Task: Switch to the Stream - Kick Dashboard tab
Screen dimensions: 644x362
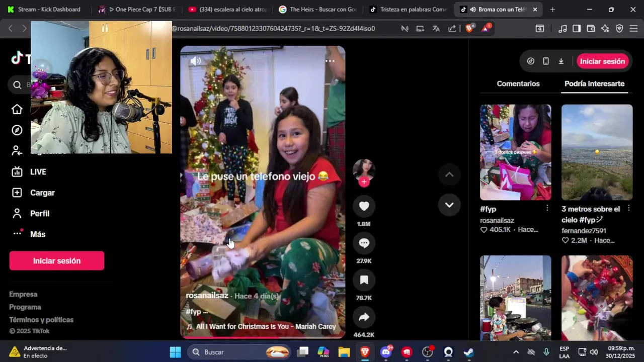Action: pos(46,9)
